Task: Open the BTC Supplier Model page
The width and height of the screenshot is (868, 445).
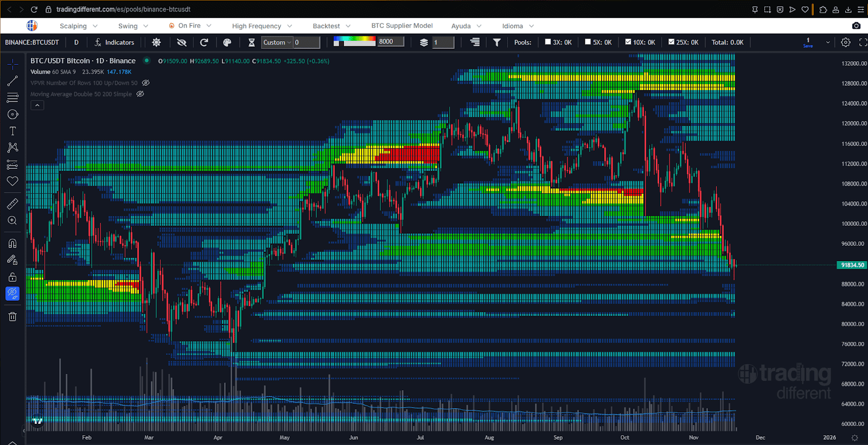Action: pyautogui.click(x=402, y=26)
